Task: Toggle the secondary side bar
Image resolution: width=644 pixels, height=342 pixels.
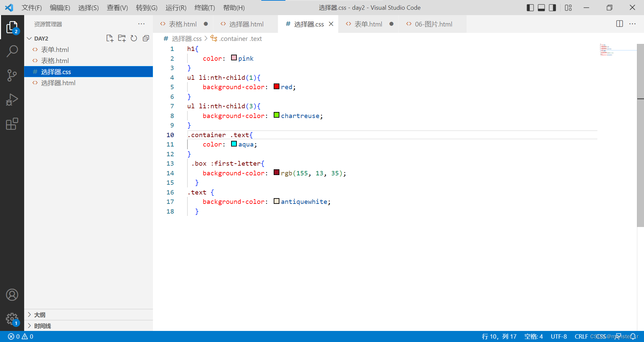Action: (x=552, y=7)
